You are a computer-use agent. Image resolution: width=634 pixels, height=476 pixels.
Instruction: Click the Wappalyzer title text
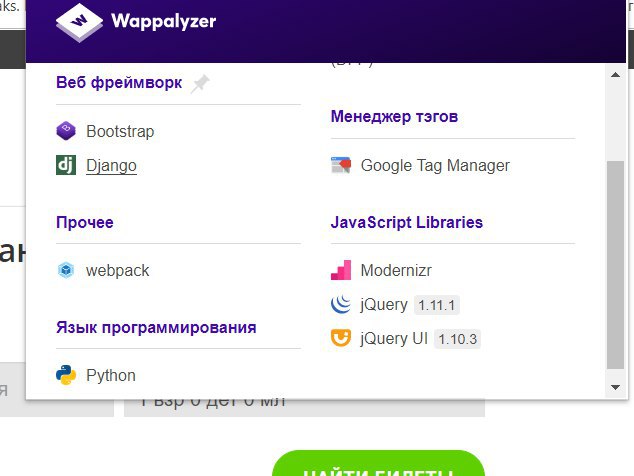[163, 21]
